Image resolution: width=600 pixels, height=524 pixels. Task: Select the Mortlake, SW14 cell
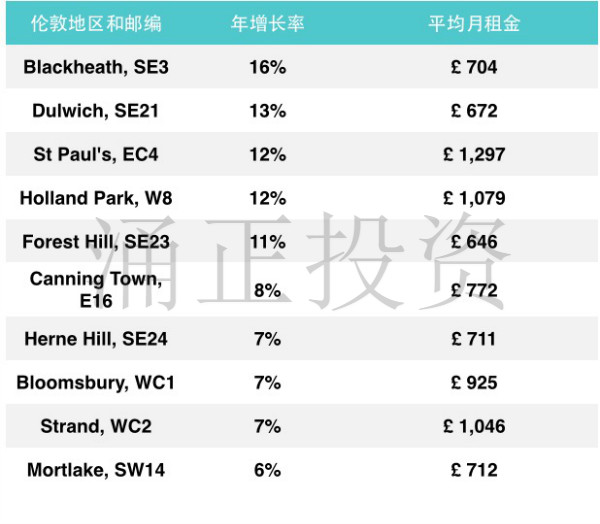[x=96, y=470]
